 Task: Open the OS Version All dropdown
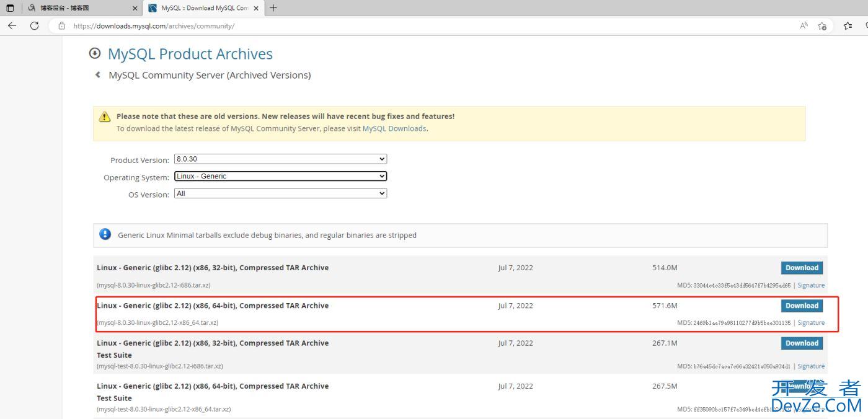[281, 193]
